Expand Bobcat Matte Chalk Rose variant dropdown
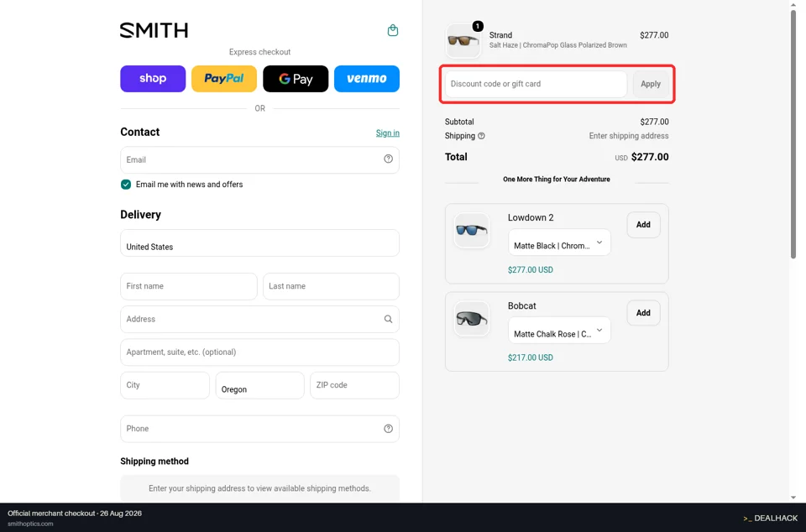 tap(559, 330)
